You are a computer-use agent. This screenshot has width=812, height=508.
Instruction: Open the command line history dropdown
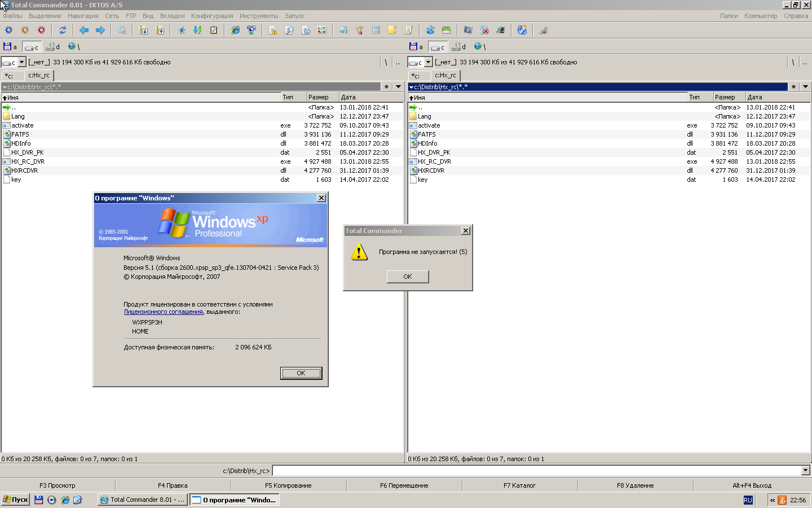[805, 471]
